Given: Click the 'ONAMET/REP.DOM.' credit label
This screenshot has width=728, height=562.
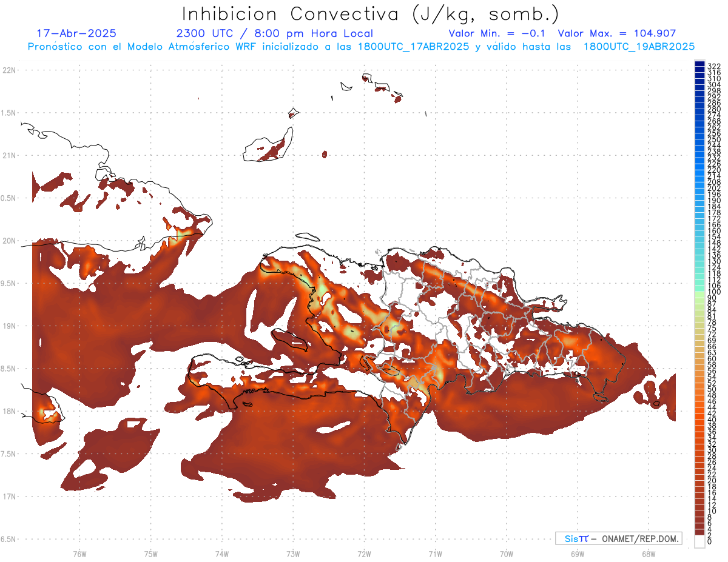Looking at the screenshot, I should click(x=640, y=538).
